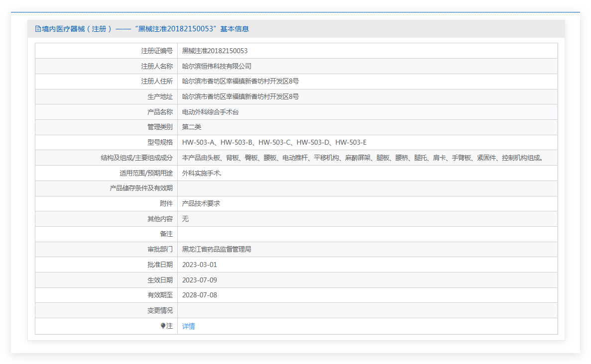Click attachment value 产品技术要求
The image size is (591, 364).
(201, 204)
